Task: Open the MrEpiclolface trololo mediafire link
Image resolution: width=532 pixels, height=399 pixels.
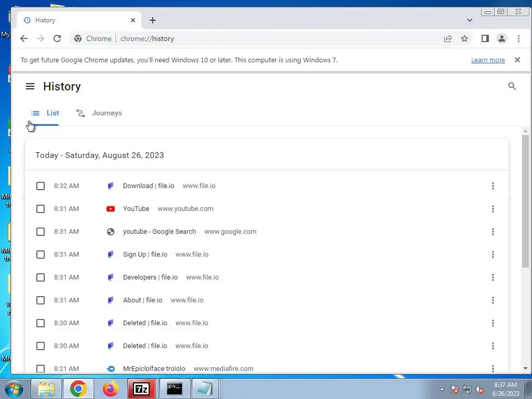Action: pyautogui.click(x=154, y=369)
